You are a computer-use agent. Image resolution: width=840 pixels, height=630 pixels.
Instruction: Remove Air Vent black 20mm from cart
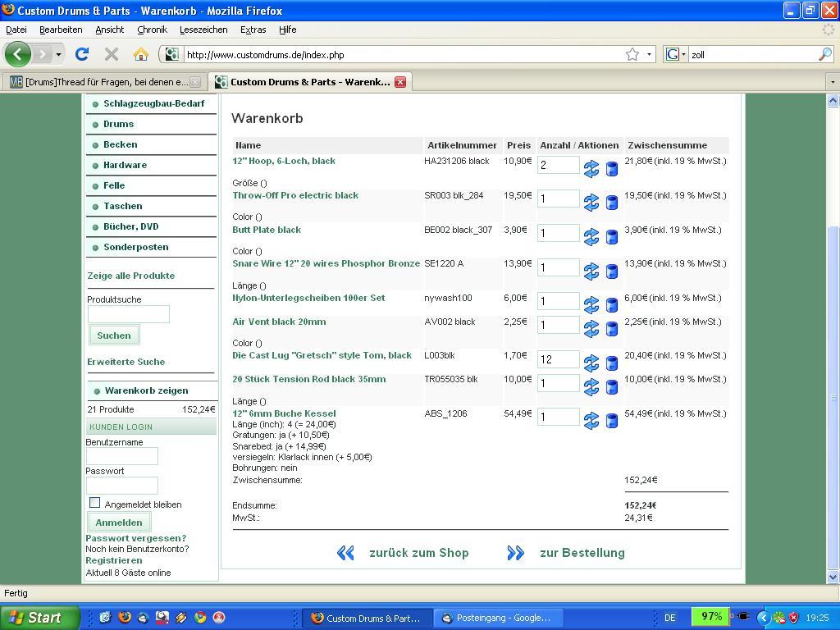(x=612, y=329)
